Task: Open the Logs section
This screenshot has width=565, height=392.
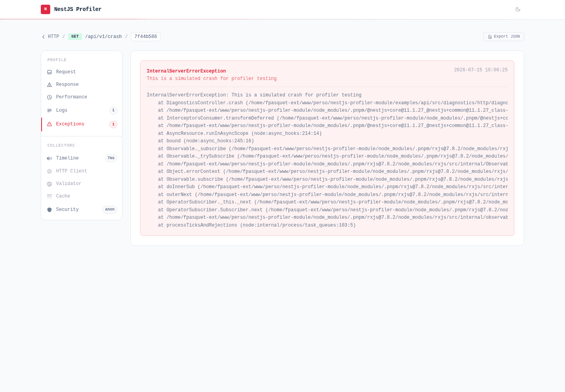Action: tap(82, 111)
